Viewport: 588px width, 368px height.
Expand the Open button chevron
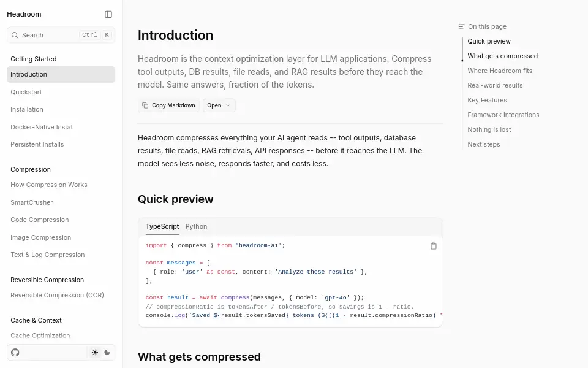pos(228,105)
